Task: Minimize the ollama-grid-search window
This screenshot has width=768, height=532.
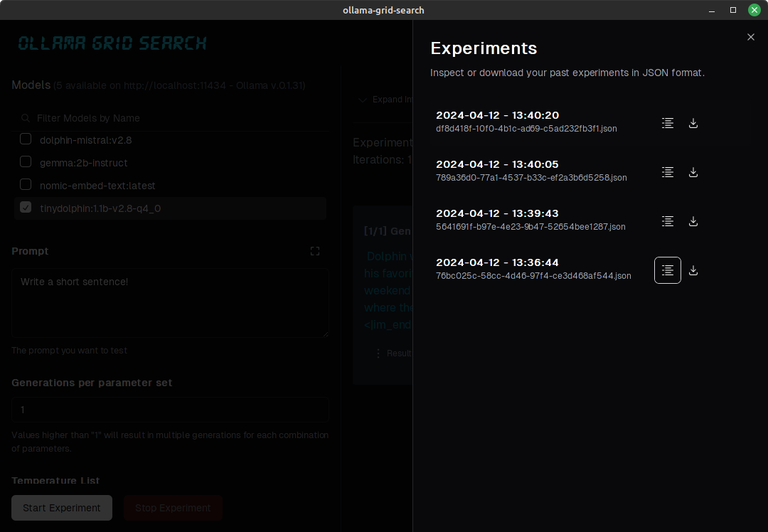Action: pos(712,10)
